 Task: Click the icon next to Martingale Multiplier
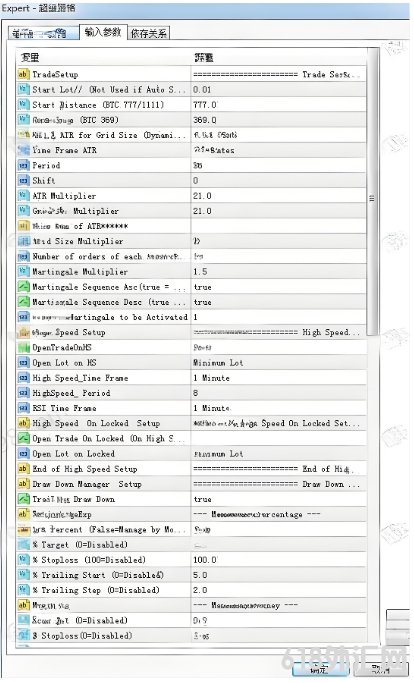(23, 271)
